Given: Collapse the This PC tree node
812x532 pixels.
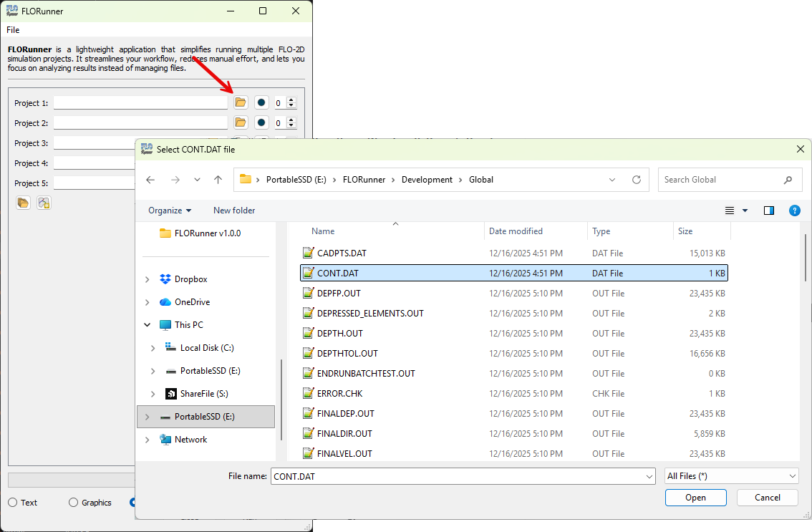Looking at the screenshot, I should [x=148, y=325].
